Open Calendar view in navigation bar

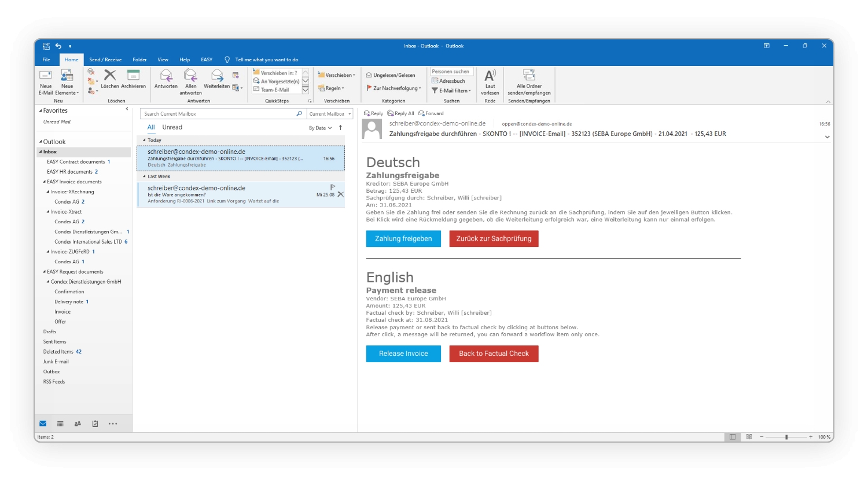(x=60, y=424)
